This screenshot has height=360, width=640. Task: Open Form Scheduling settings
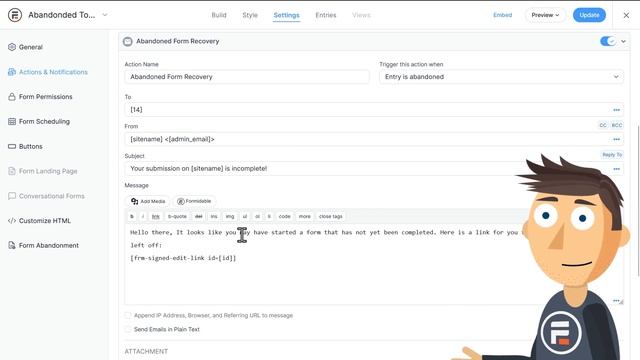tap(44, 121)
